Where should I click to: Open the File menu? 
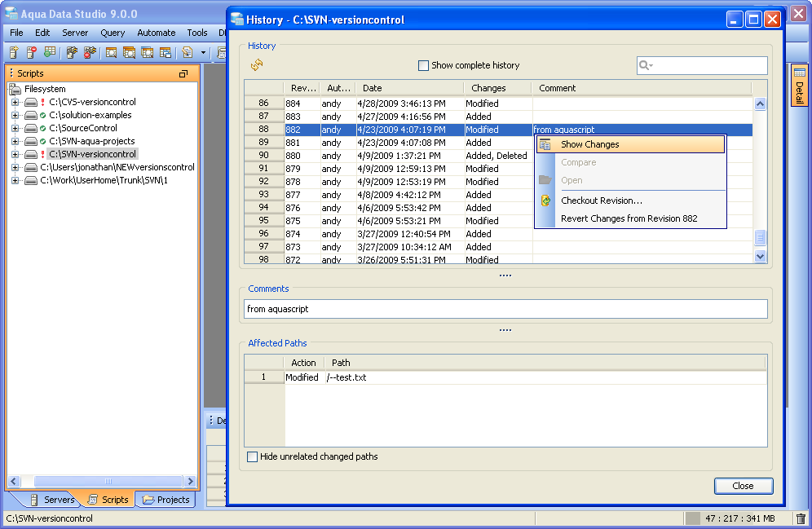tap(16, 33)
